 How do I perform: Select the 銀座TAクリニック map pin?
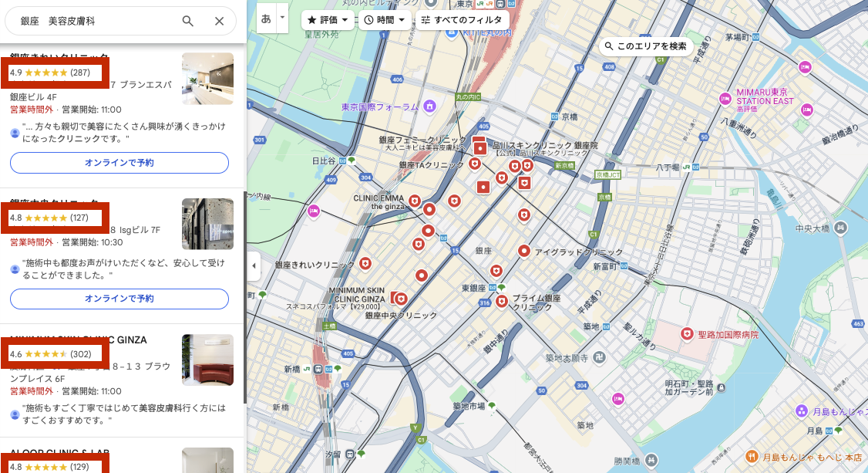click(474, 164)
